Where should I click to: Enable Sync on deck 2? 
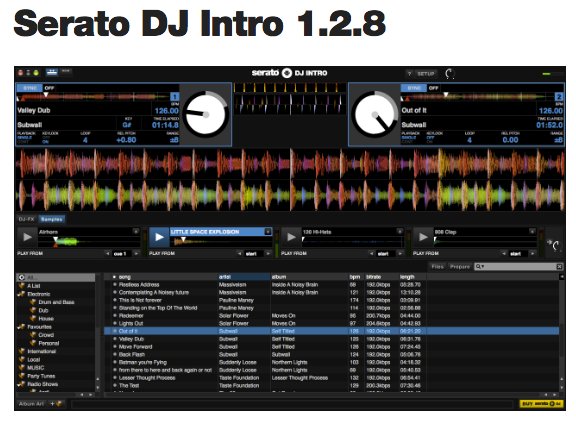click(x=414, y=88)
